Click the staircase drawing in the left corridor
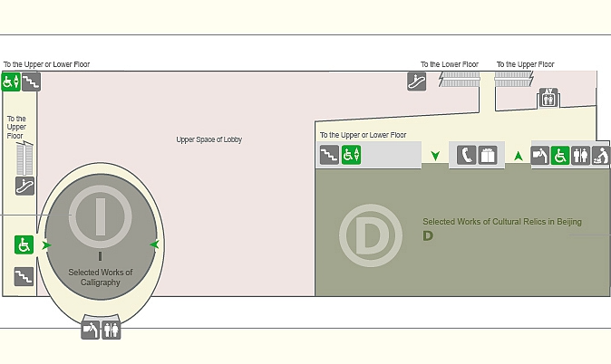This screenshot has width=611, height=364. click(x=25, y=158)
